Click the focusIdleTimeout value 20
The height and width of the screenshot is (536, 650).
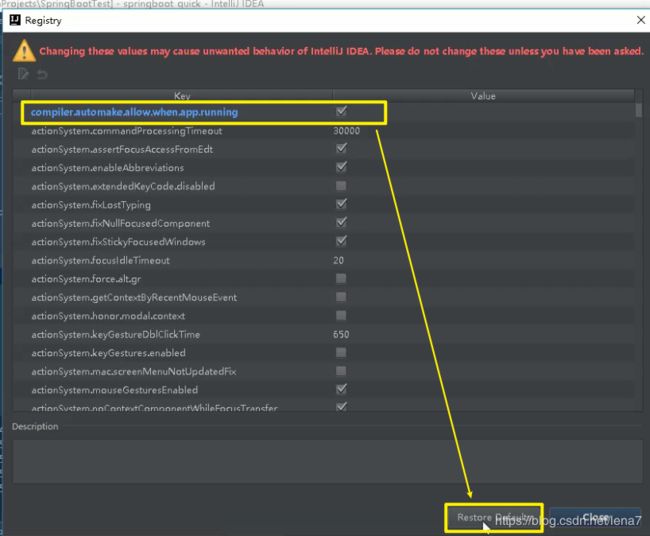(x=338, y=260)
